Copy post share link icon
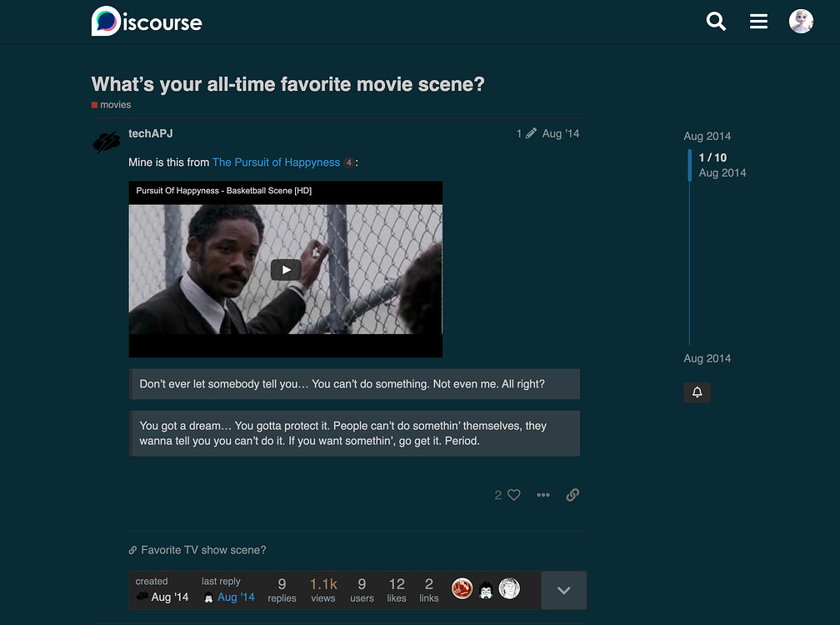Image resolution: width=840 pixels, height=625 pixels. [572, 495]
